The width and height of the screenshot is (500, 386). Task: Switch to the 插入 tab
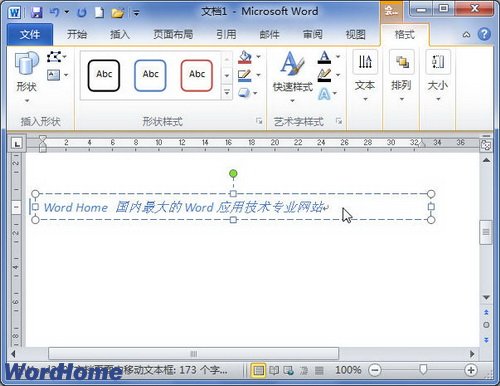coord(120,34)
